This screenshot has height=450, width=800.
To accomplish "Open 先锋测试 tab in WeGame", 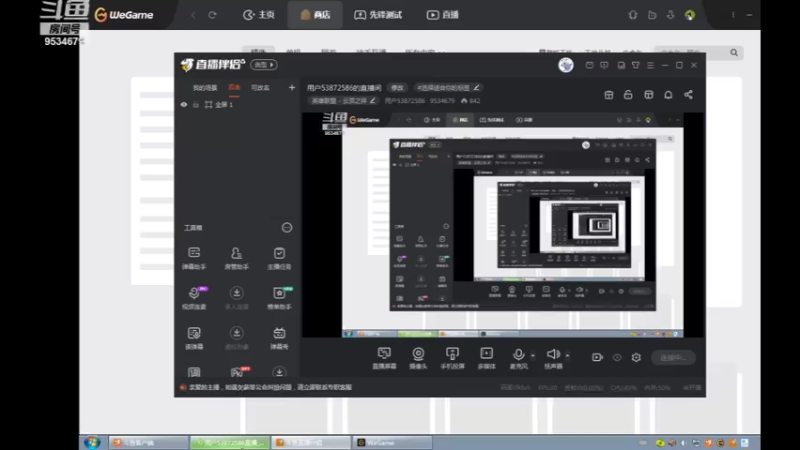I will (x=378, y=15).
